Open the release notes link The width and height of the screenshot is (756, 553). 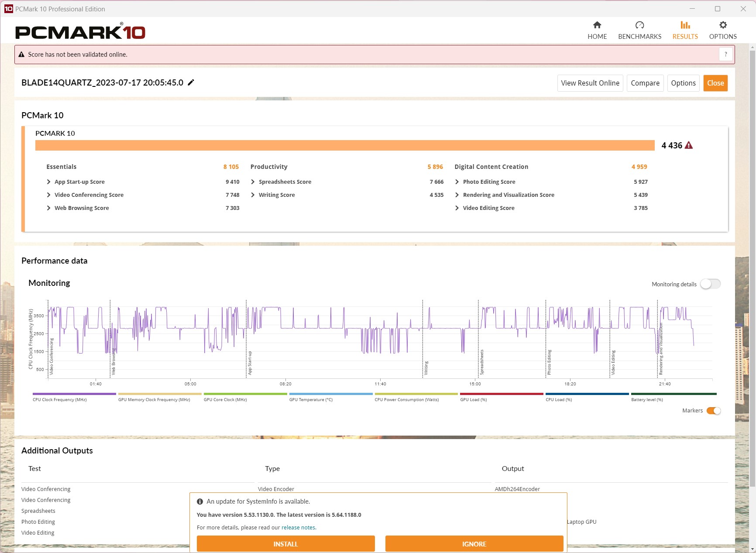pos(299,528)
